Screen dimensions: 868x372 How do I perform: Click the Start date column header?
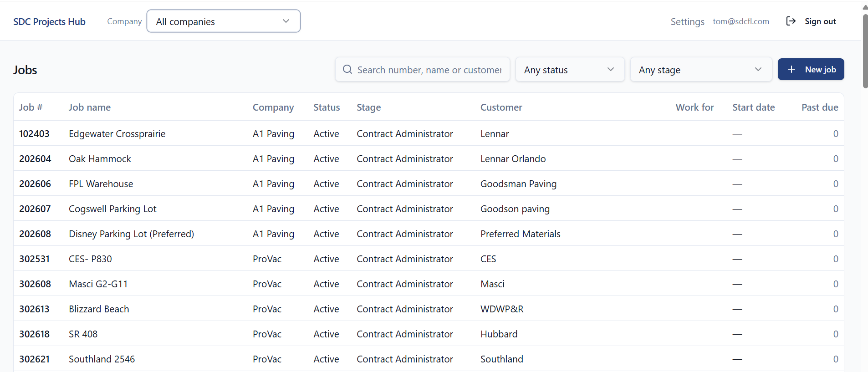pyautogui.click(x=753, y=107)
